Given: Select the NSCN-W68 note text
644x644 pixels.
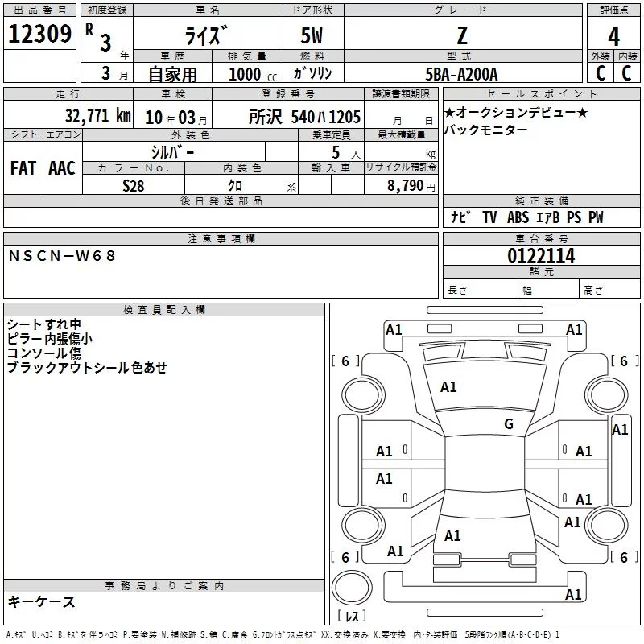Looking at the screenshot, I should point(62,256).
